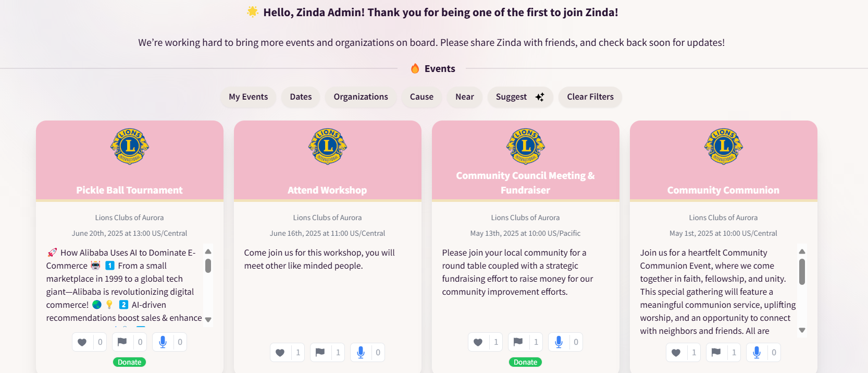Like the Pickle Ball Tournament event
This screenshot has width=868, height=373.
(x=82, y=342)
